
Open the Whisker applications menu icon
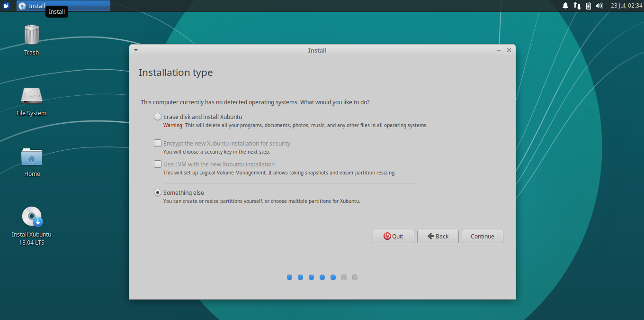click(x=7, y=6)
